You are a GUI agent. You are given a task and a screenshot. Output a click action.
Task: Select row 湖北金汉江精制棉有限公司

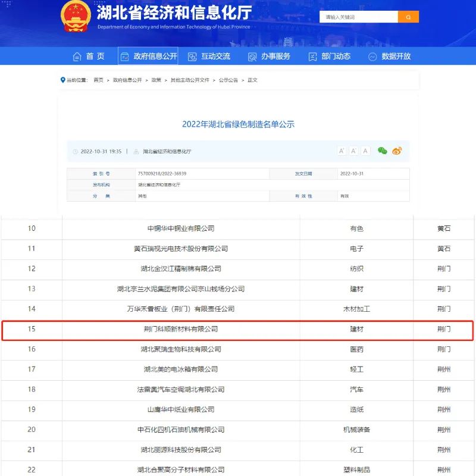[237, 269]
